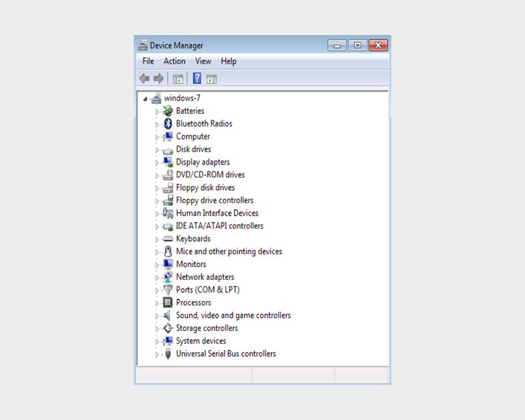The height and width of the screenshot is (420, 525).
Task: Select Ports (COM & LPT) item
Action: point(207,290)
